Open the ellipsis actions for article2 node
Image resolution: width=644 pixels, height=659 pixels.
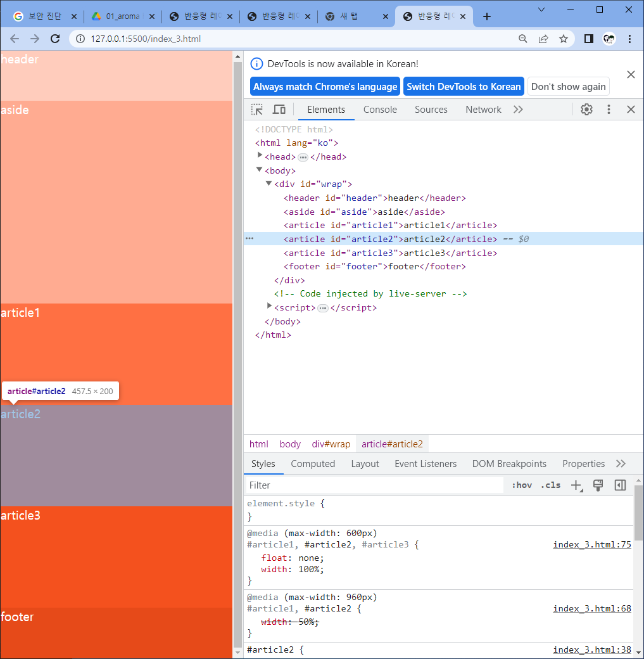point(249,239)
